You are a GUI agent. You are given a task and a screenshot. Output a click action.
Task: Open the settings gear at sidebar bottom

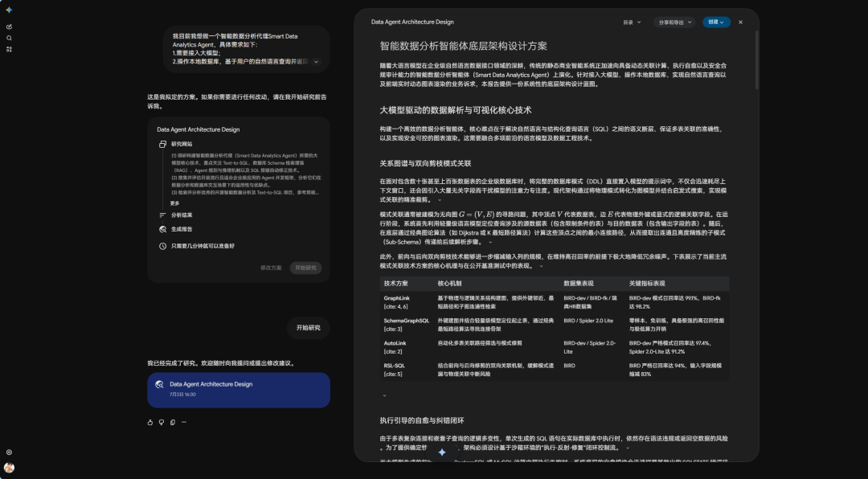click(9, 452)
